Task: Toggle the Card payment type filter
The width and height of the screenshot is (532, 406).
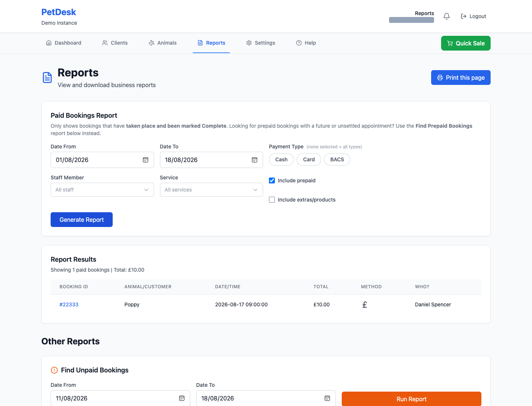Action: [x=309, y=159]
